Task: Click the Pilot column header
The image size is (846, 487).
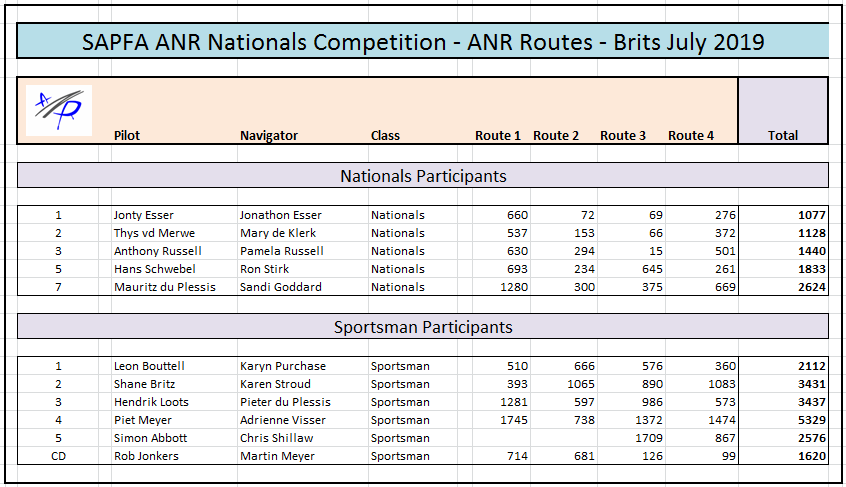Action: click(127, 136)
